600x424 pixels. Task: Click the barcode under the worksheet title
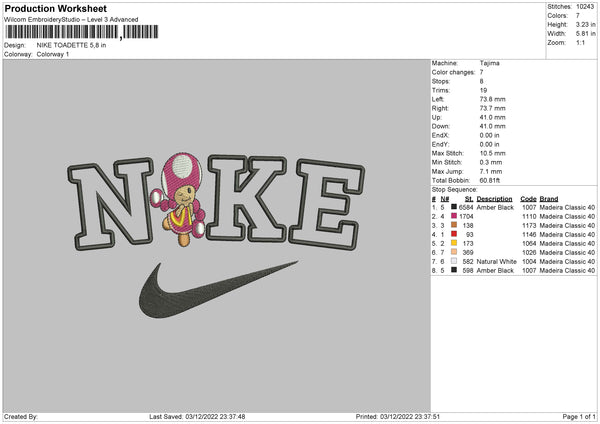[82, 32]
